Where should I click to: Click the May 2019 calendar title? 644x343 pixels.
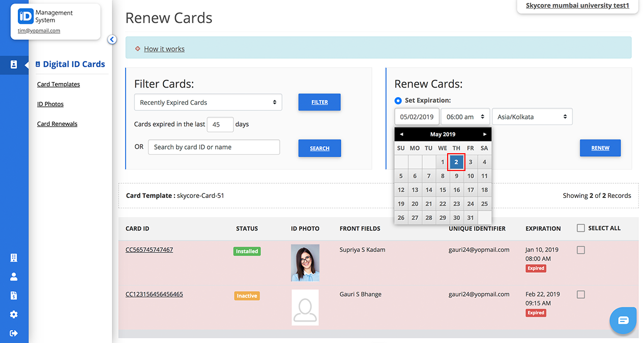443,134
